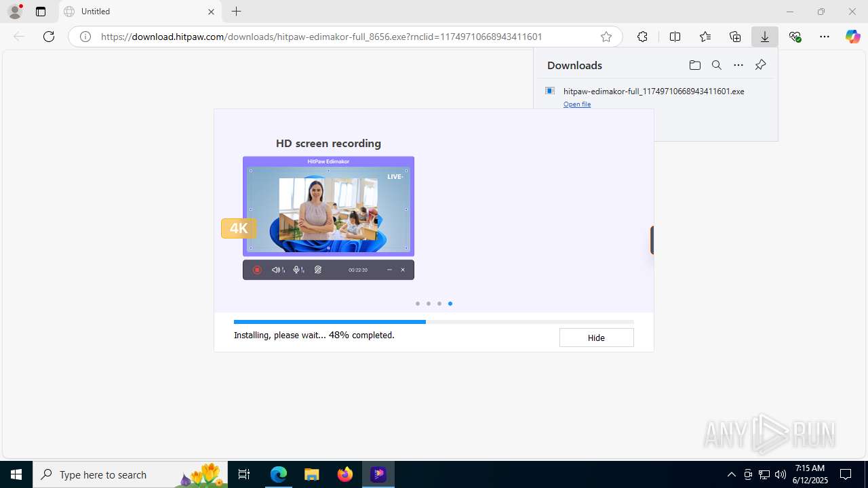This screenshot has width=868, height=488.
Task: Select the first carousel dot
Action: point(418,304)
